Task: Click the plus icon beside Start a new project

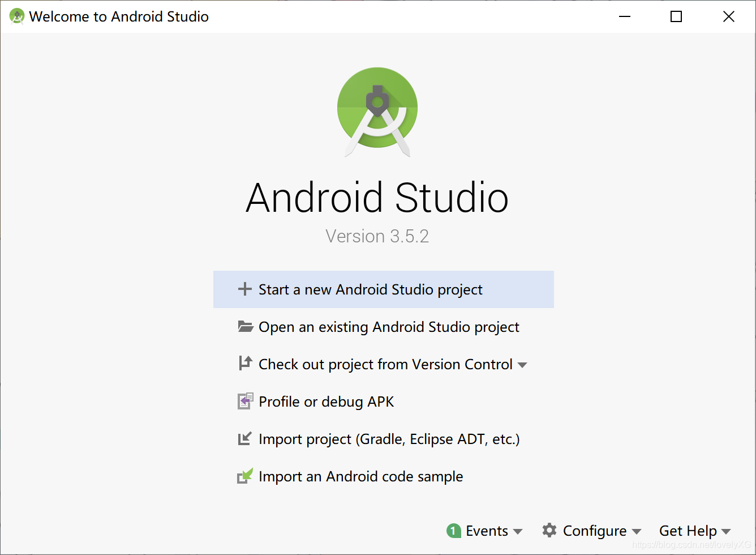Action: click(244, 289)
